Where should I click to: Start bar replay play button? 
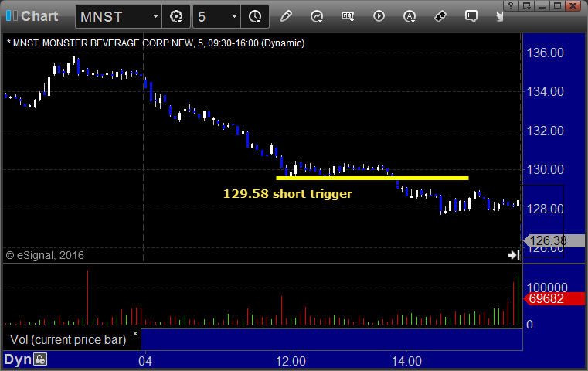pyautogui.click(x=379, y=16)
